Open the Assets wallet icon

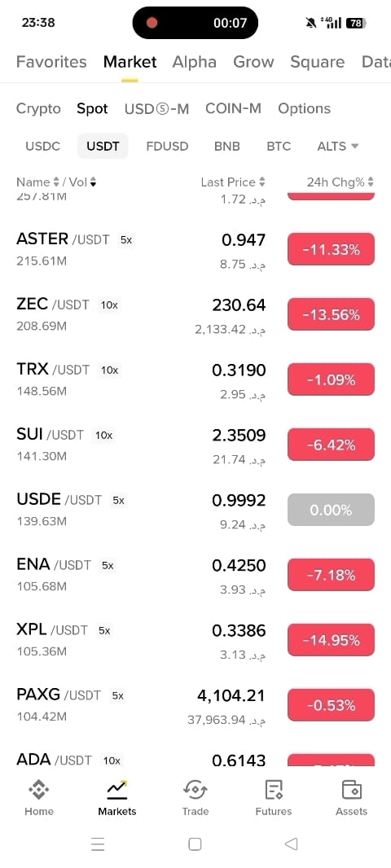[352, 789]
